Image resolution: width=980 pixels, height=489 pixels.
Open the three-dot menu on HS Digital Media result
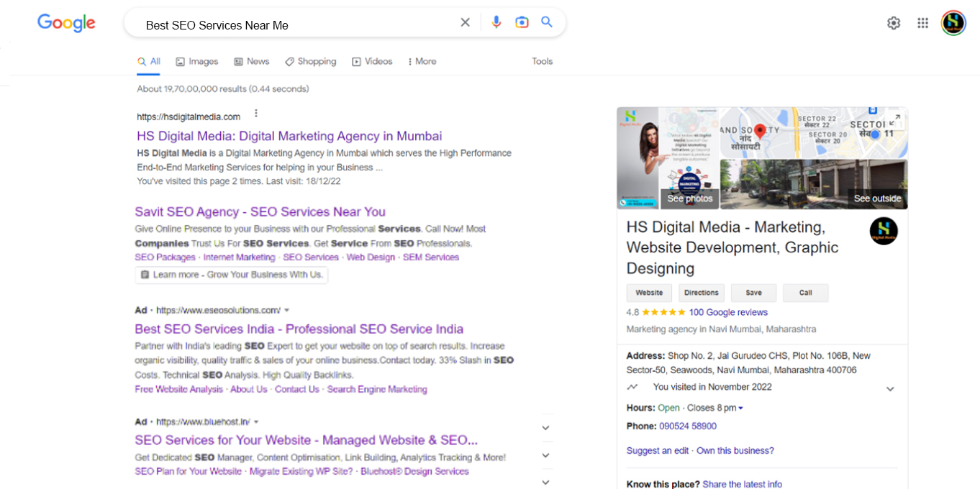point(256,114)
